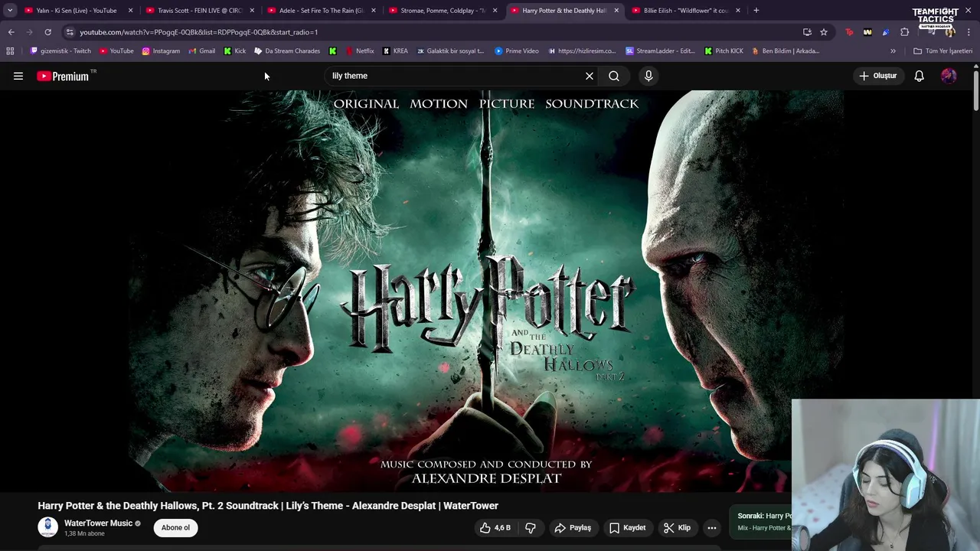The width and height of the screenshot is (980, 551).
Task: Go back with browser back arrow
Action: point(11,32)
